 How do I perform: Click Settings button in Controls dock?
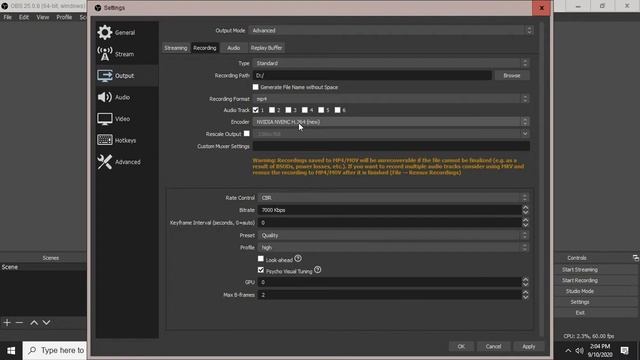pos(580,302)
